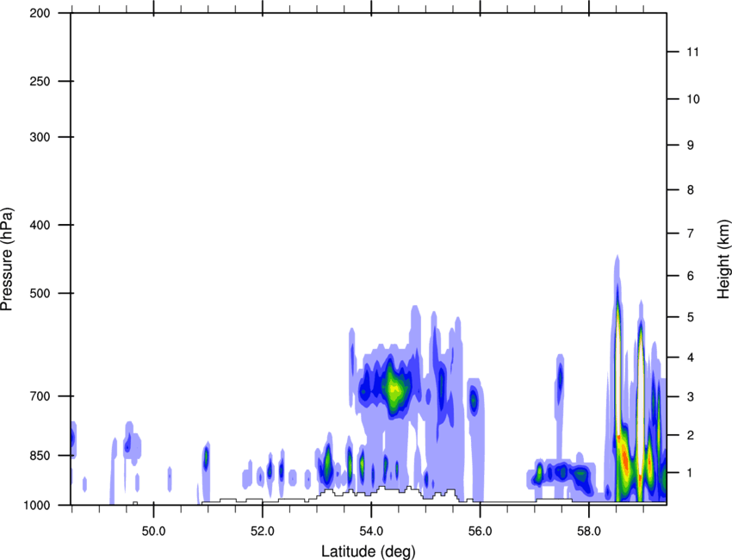
Task: Click the 50.0 latitude tick label
Action: 153,532
